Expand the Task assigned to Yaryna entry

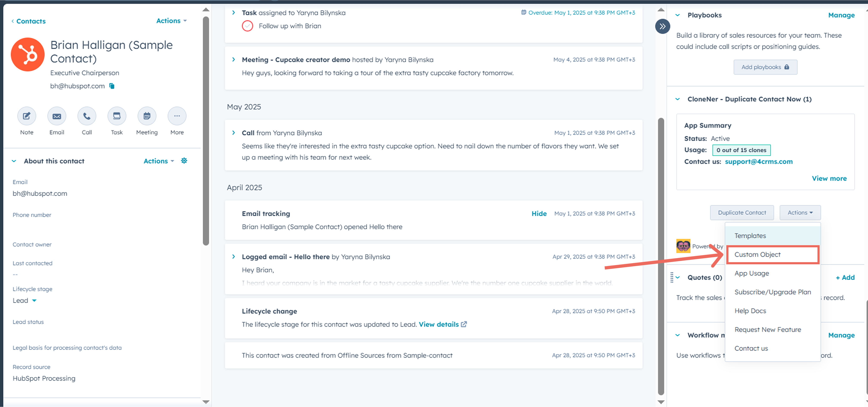click(x=234, y=13)
